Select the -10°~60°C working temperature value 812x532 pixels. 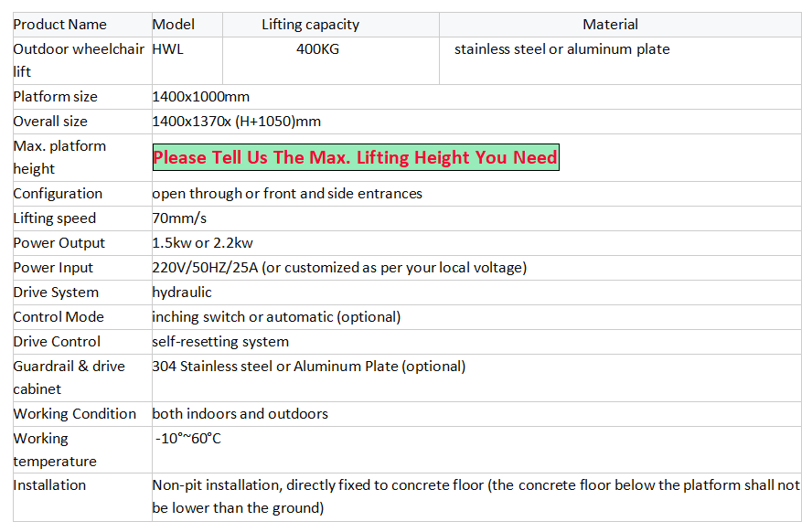click(x=188, y=439)
